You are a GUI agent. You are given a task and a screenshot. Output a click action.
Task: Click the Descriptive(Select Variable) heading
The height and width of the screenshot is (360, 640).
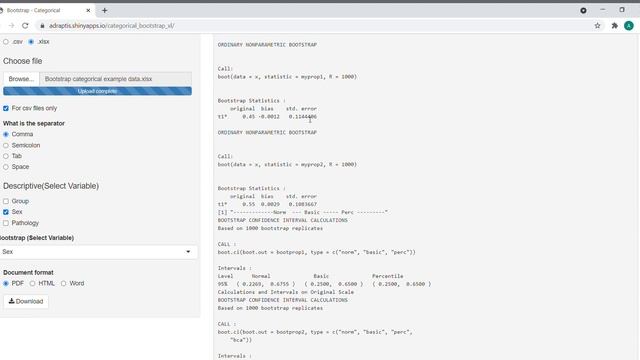point(51,186)
